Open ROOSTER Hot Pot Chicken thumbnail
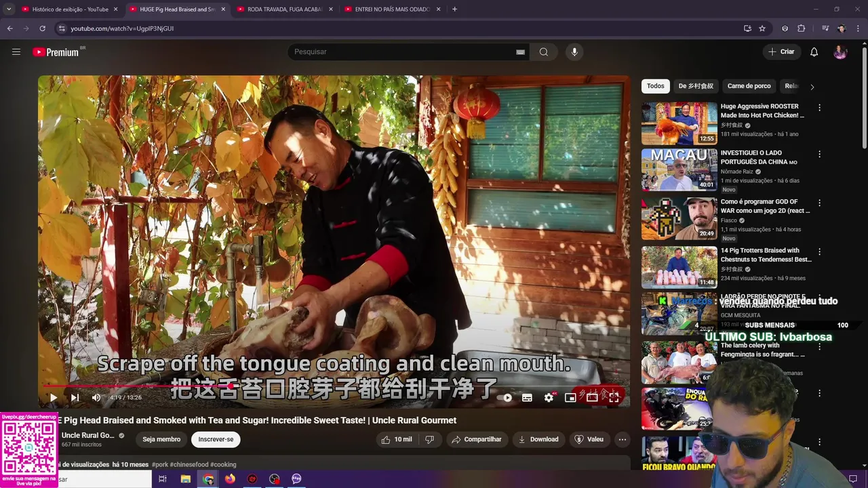The image size is (868, 488). [679, 123]
